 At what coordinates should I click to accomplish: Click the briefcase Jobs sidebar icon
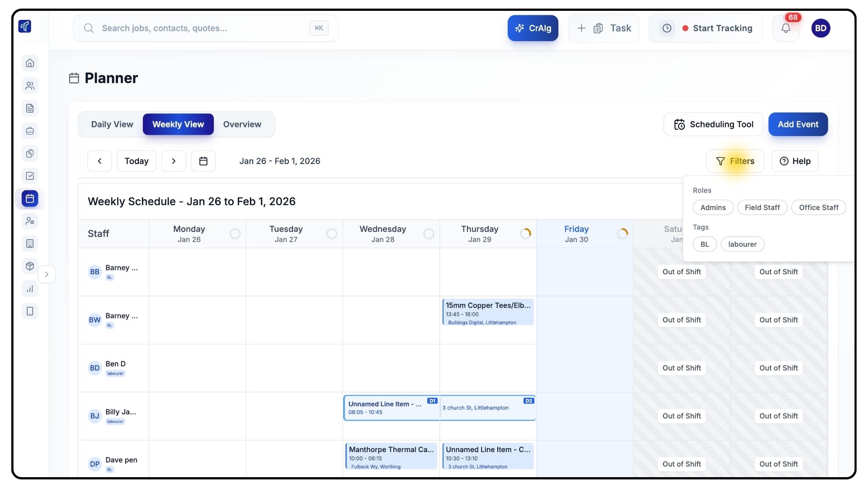(30, 131)
